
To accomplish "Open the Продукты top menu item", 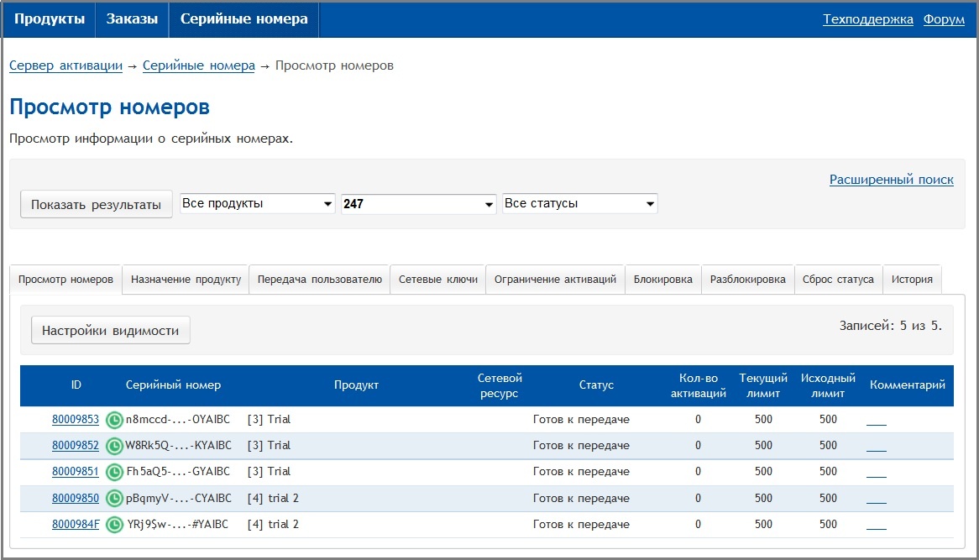I will (x=50, y=19).
